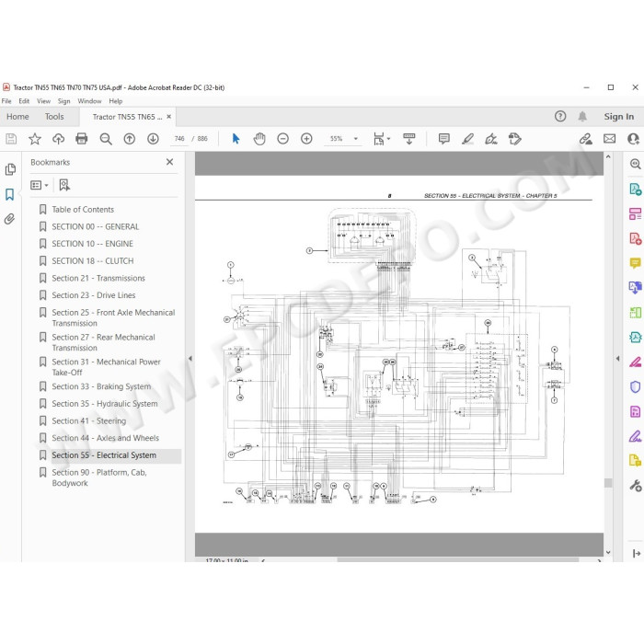Open the Edit menu
The image size is (644, 644).
pyautogui.click(x=24, y=101)
